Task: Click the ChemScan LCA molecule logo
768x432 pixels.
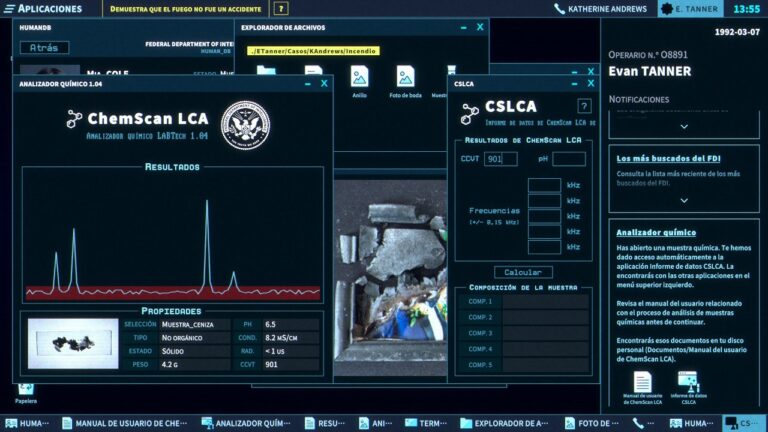Action: coord(74,119)
